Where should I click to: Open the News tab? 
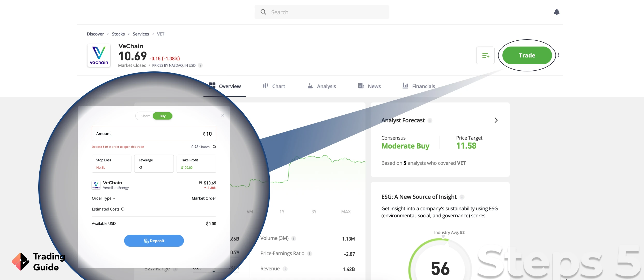coord(369,86)
